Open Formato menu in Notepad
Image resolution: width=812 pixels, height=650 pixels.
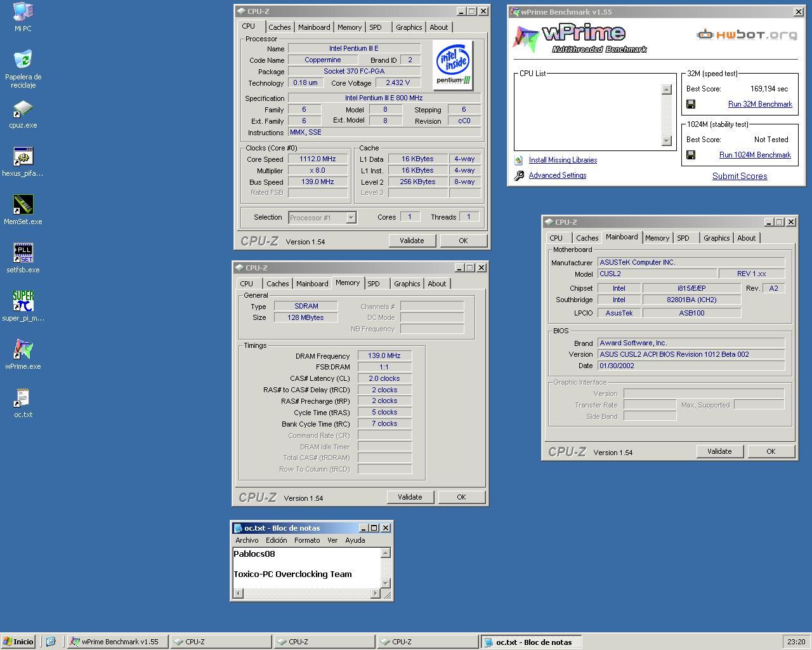pyautogui.click(x=307, y=540)
